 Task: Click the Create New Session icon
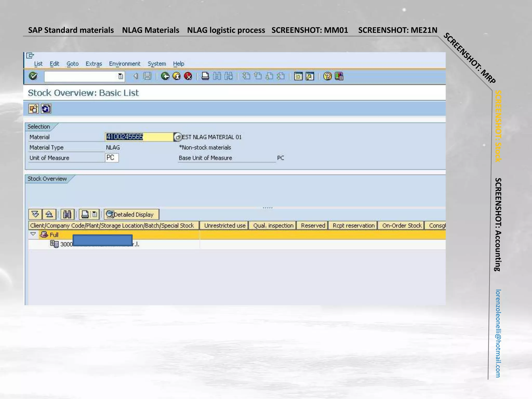click(298, 76)
